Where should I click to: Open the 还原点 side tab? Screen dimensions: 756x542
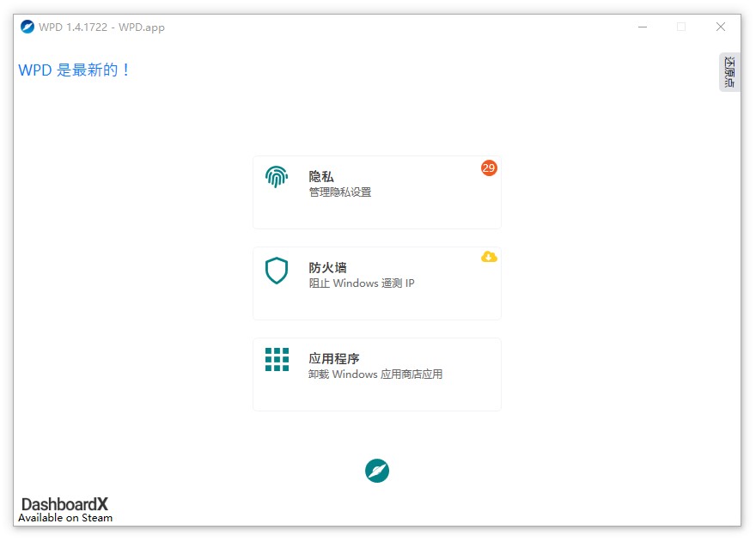coord(729,72)
